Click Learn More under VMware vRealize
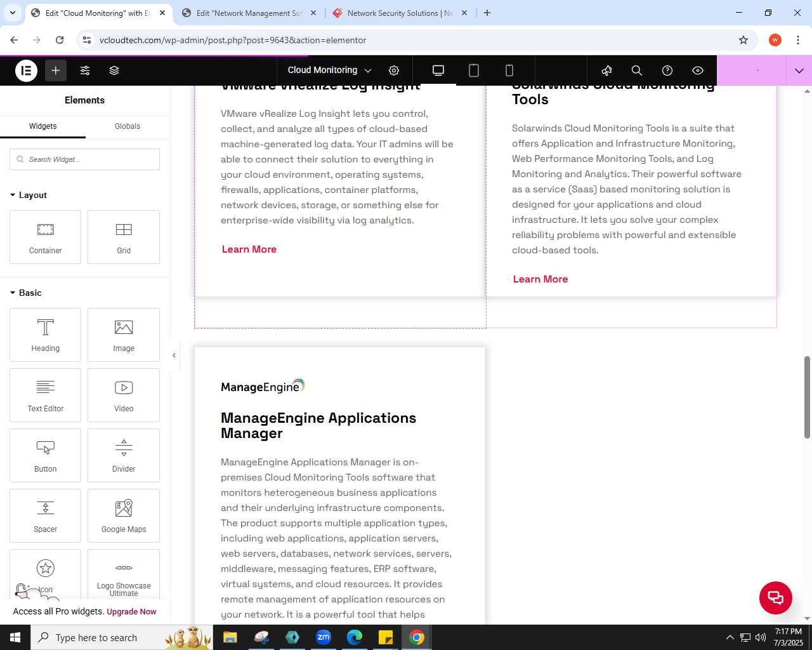 [x=249, y=249]
